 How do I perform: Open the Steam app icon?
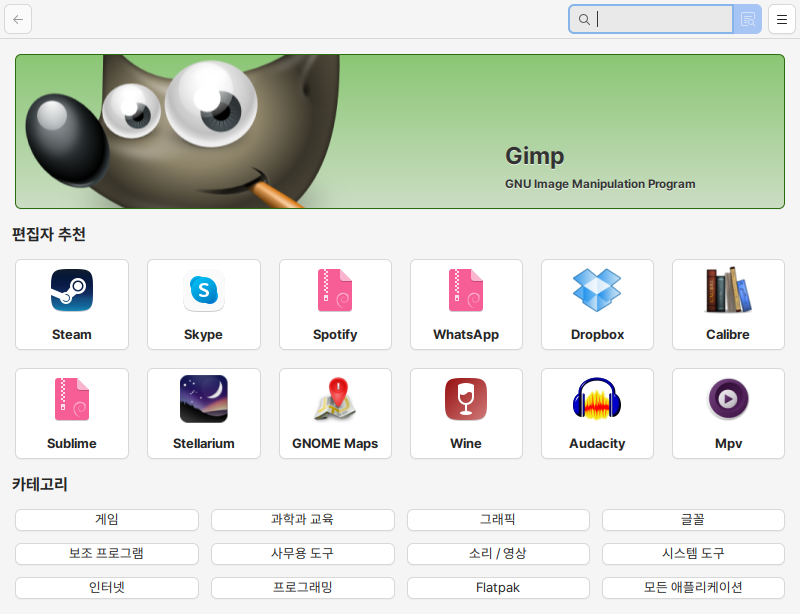72,291
